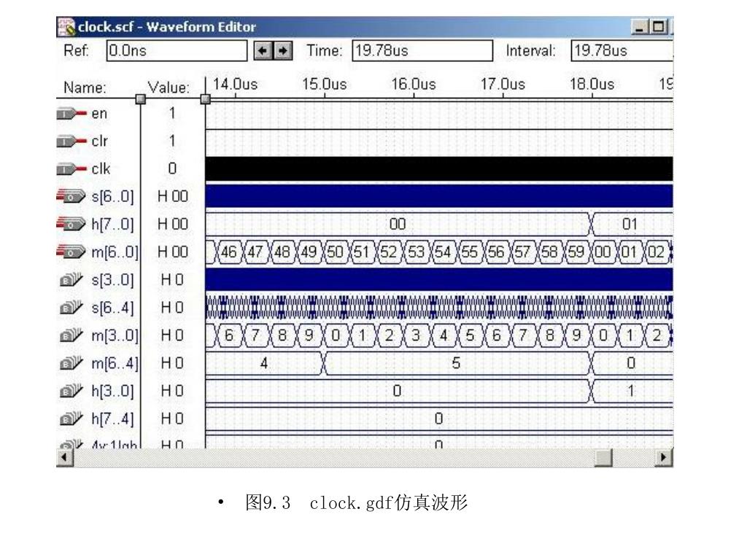
Task: Click the m[6..4] waveform segment labeled 4
Action: coord(264,363)
